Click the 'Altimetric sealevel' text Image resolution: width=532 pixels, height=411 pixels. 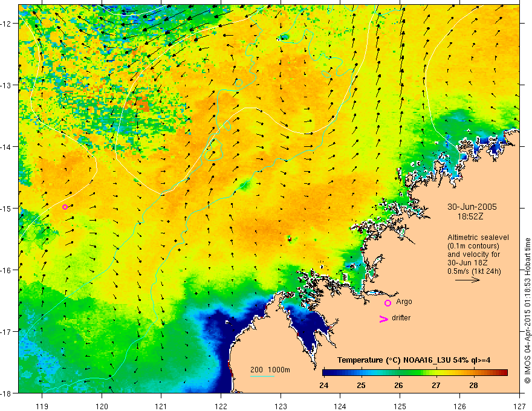point(478,238)
